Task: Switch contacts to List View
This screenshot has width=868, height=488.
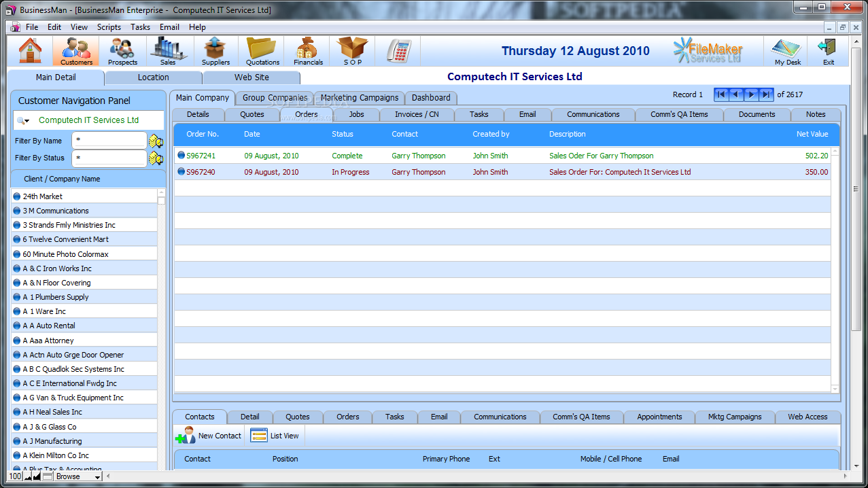Action: [275, 436]
